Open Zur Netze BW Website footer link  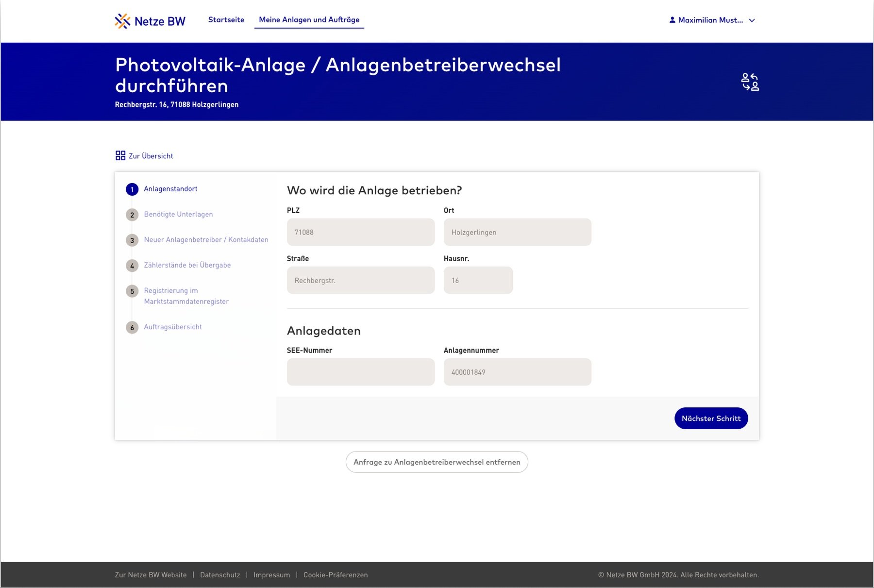[151, 575]
